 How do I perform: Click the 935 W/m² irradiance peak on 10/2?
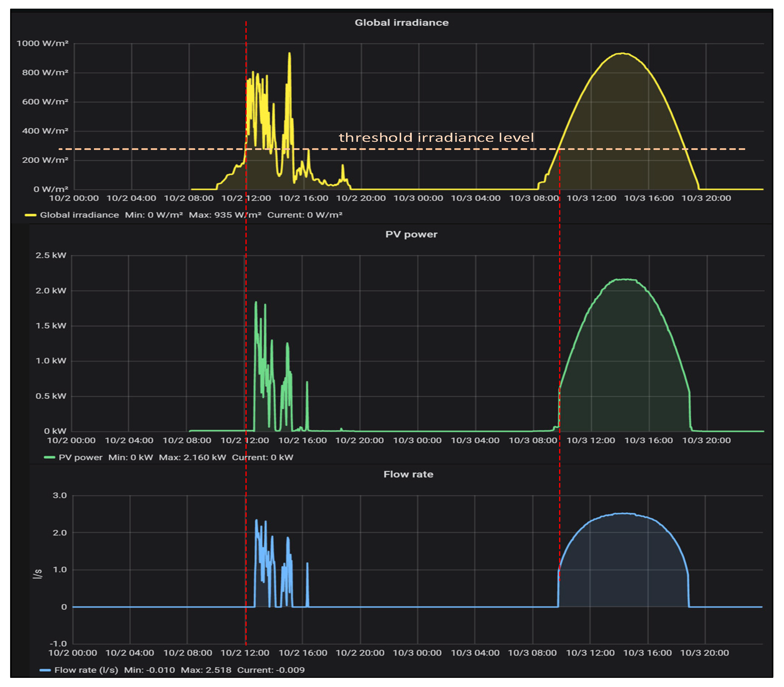coord(289,54)
